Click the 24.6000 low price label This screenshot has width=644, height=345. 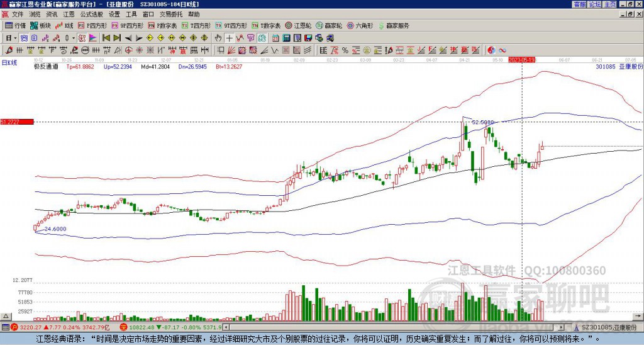(x=55, y=229)
